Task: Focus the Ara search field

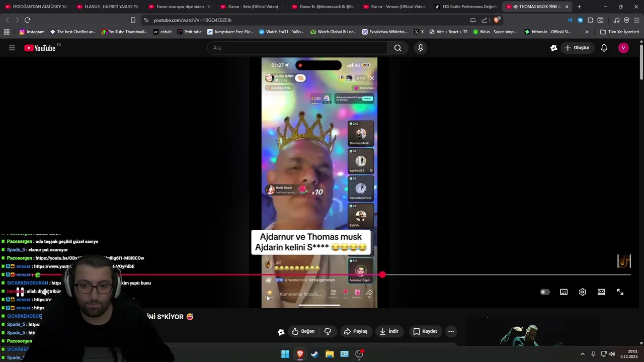Action: pos(297,48)
